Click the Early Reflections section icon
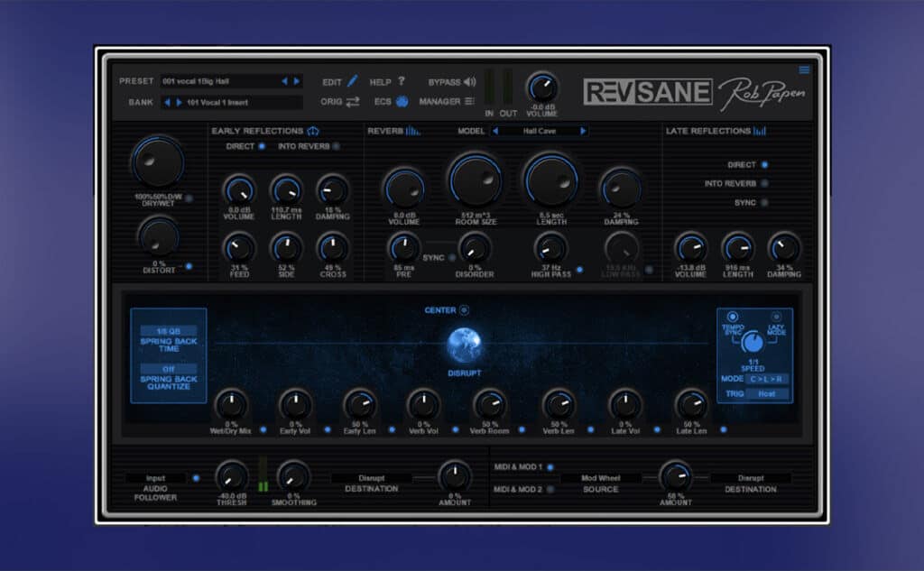 [313, 131]
